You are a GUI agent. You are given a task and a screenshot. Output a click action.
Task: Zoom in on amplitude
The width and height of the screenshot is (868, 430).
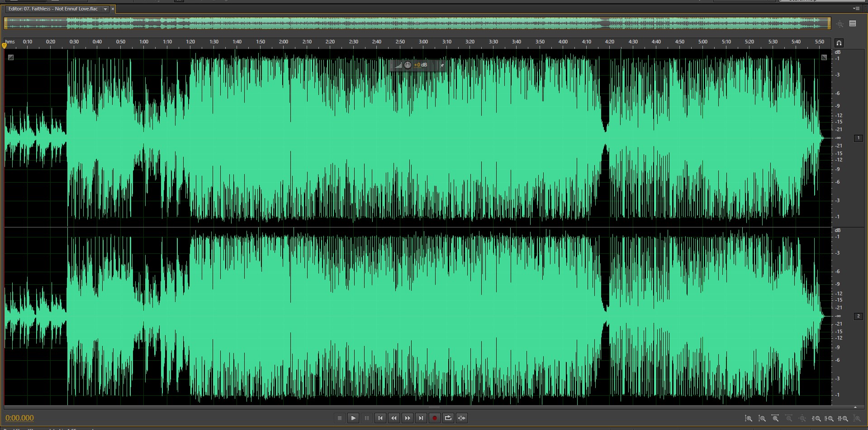tap(749, 419)
